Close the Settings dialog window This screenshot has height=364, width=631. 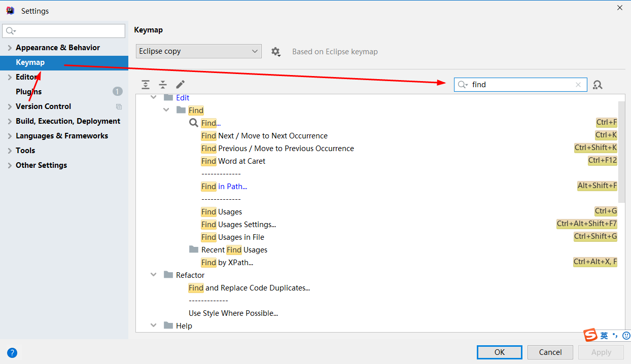[620, 8]
